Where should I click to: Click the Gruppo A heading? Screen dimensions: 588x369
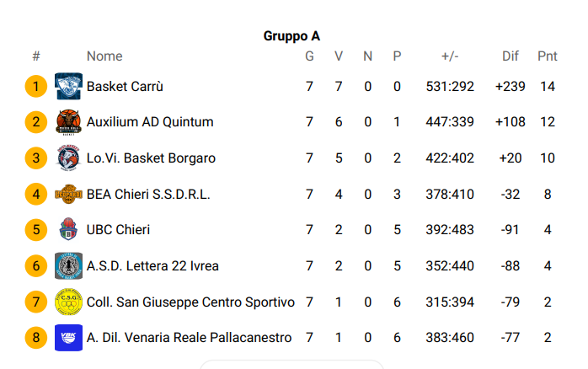tap(291, 36)
